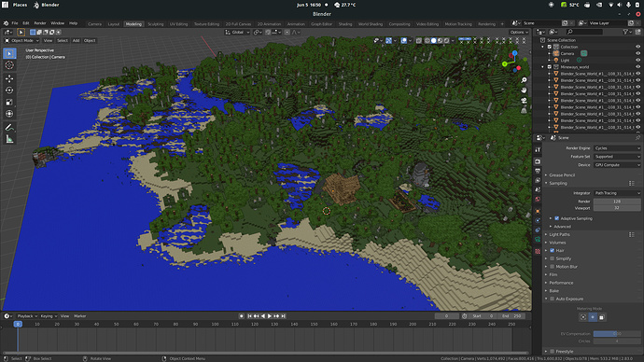Screen dimensions: 644x362
Task: Switch to the Shading workspace tab
Action: [x=345, y=24]
